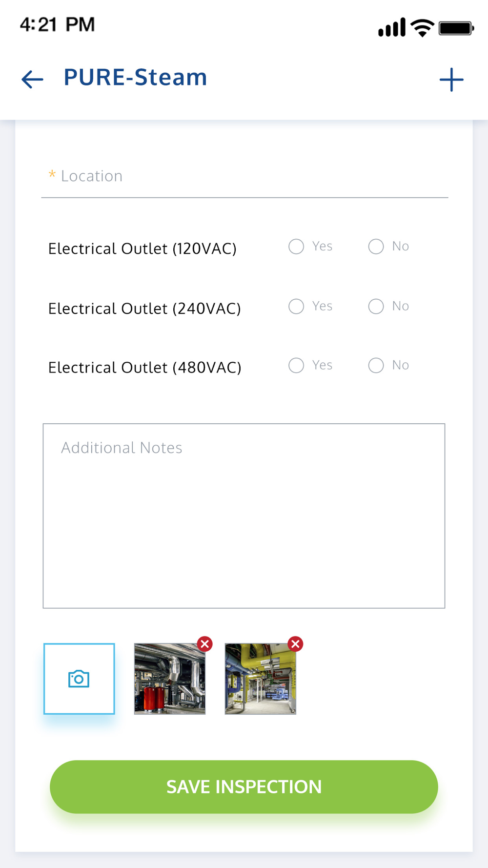Open the yellow pipes photo thumbnail
The image size is (488, 868).
click(260, 680)
